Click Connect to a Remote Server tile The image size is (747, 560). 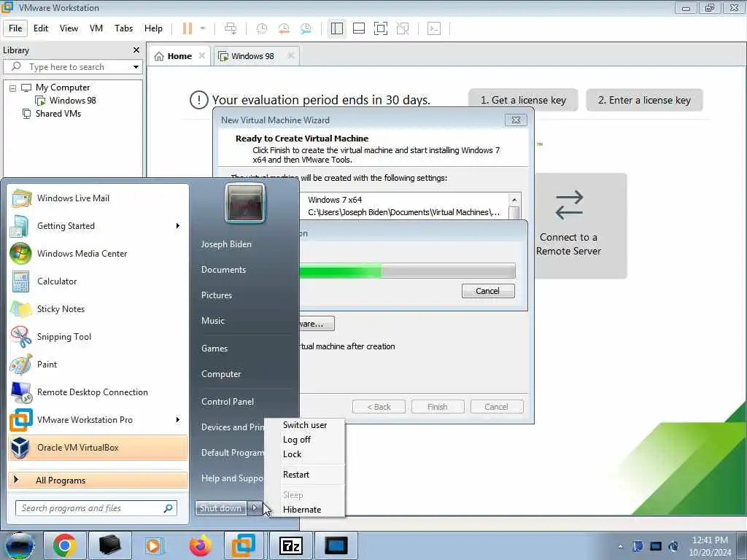click(x=580, y=226)
